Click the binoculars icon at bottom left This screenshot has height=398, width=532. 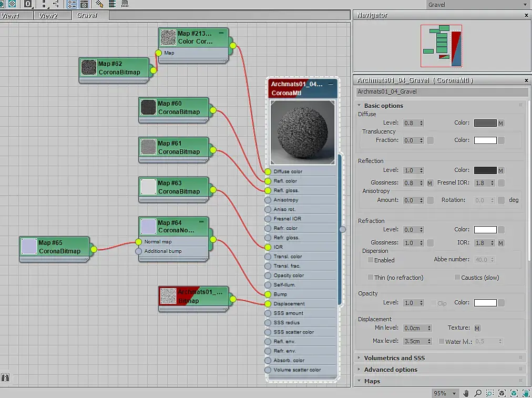pyautogui.click(x=6, y=377)
